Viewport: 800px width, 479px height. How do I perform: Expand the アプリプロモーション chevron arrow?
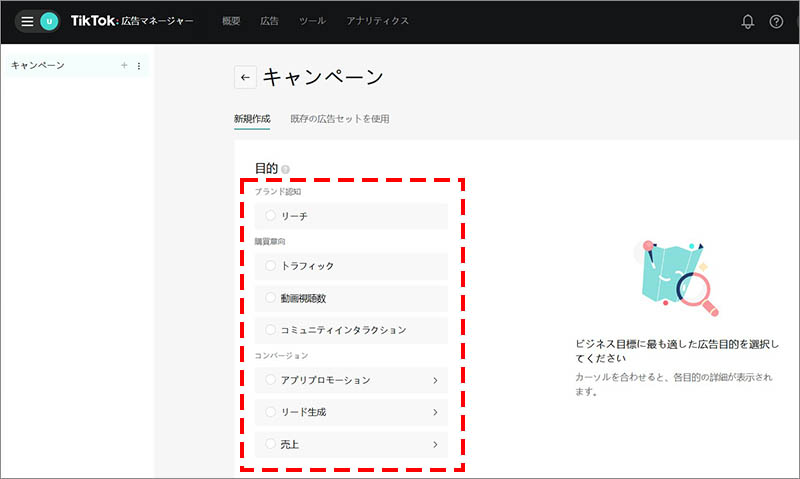coord(435,380)
